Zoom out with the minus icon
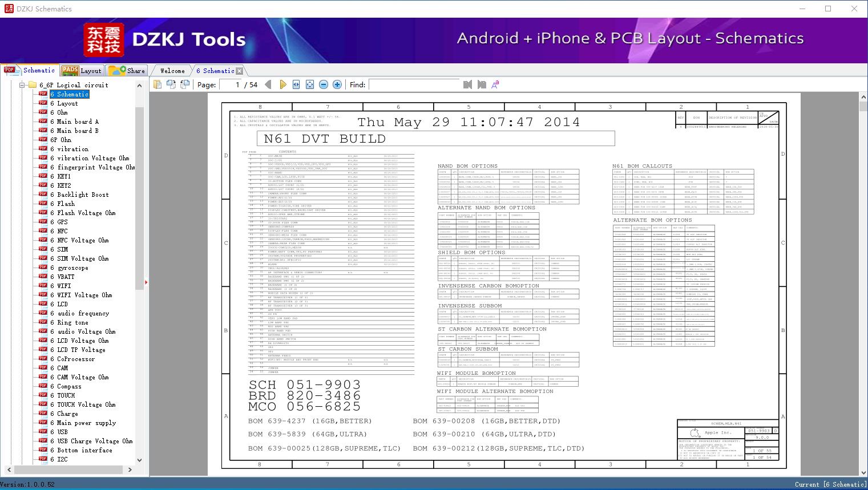 324,84
